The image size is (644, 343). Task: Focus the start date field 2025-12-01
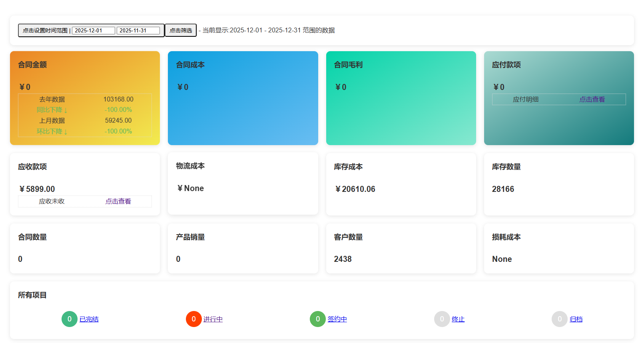pos(93,30)
